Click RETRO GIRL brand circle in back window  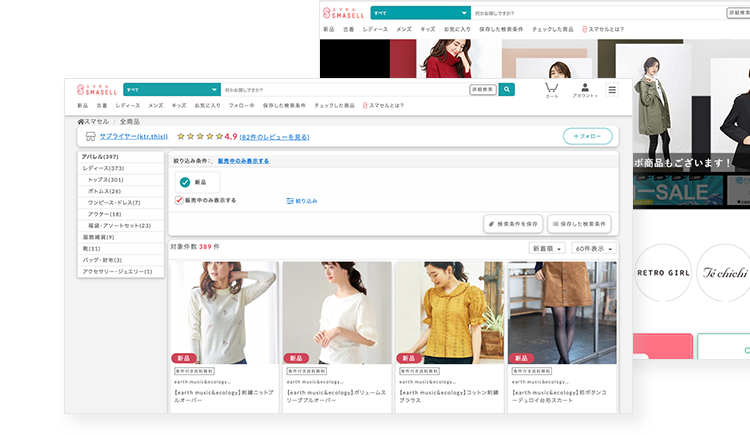663,273
